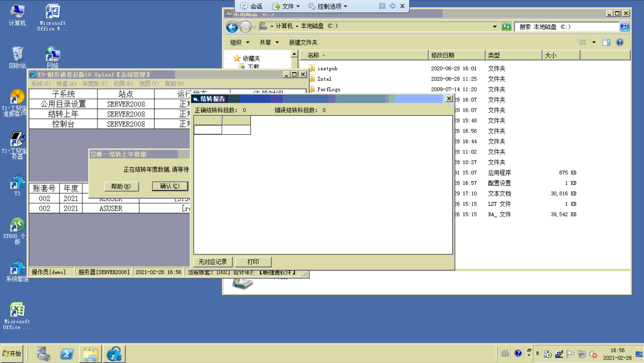Click 确认(C) button in 结转 dialog

170,186
